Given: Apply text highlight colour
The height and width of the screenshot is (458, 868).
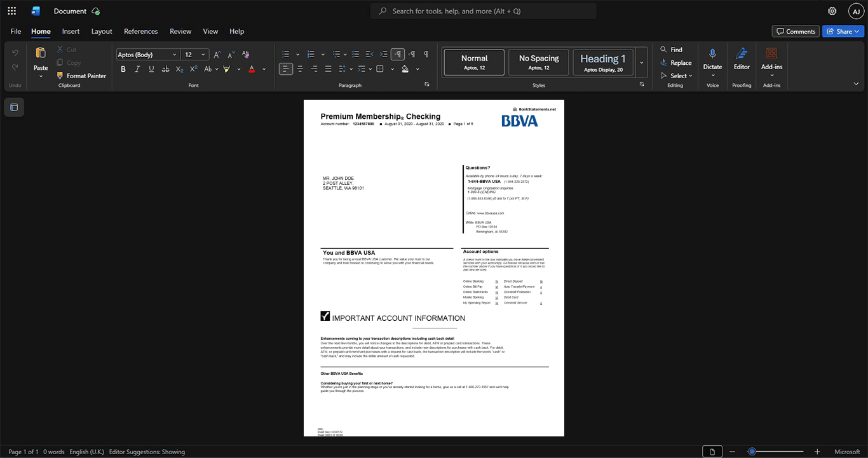Looking at the screenshot, I should [x=227, y=69].
